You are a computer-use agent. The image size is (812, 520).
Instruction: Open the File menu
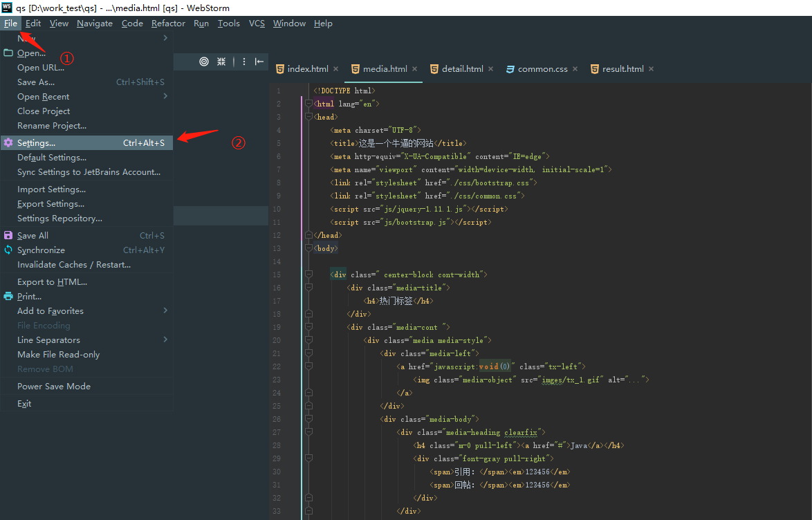pos(10,24)
